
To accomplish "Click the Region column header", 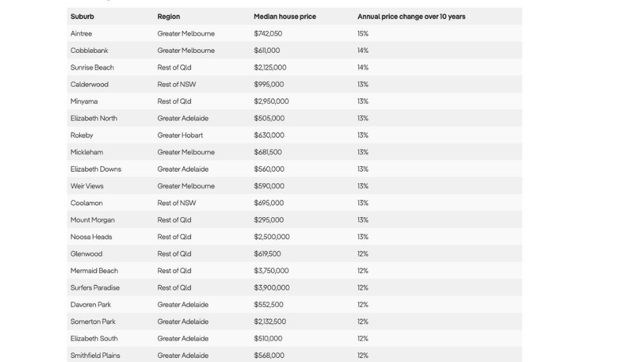I will [168, 17].
